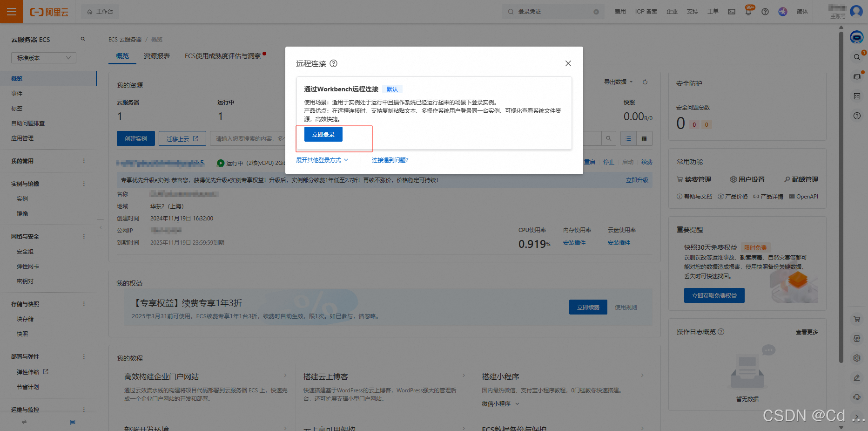The height and width of the screenshot is (431, 868).
Task: Click the Alibaba Cloud logo
Action: pos(49,12)
